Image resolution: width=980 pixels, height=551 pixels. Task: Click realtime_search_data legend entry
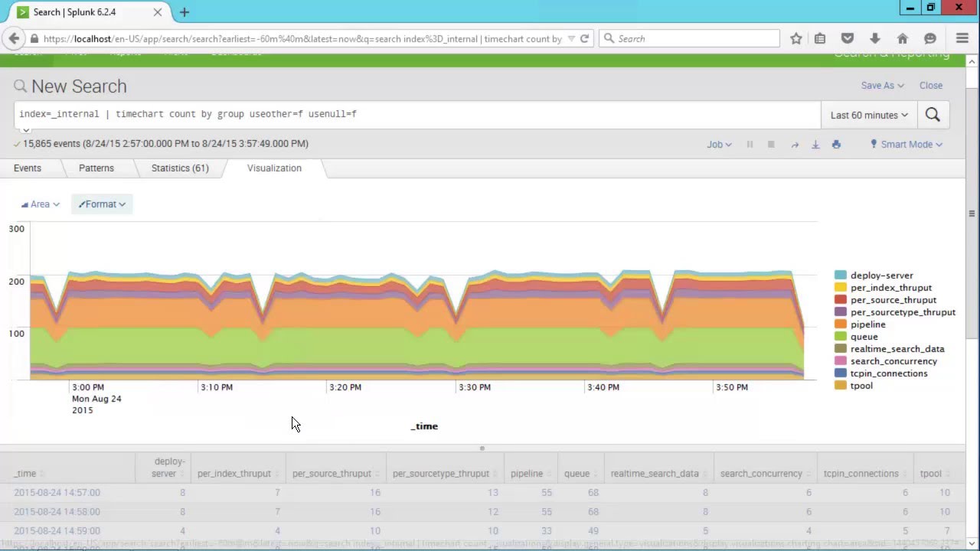pyautogui.click(x=890, y=349)
